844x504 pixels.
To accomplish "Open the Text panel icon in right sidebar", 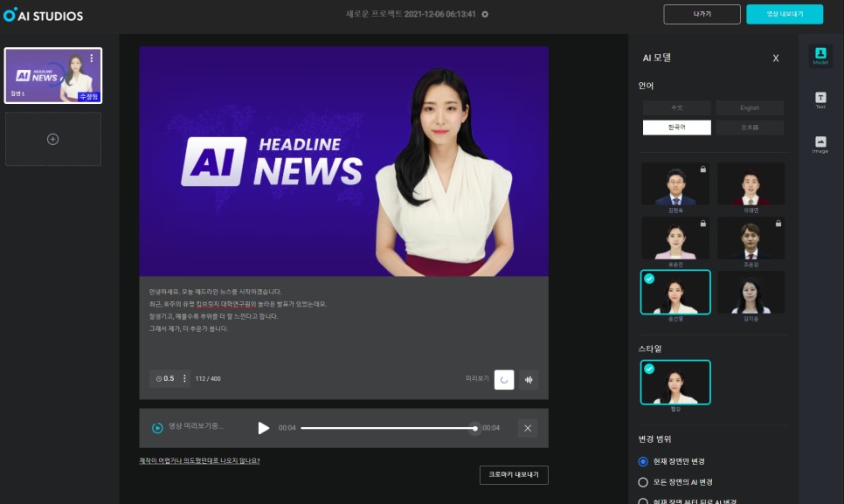I will click(x=820, y=100).
